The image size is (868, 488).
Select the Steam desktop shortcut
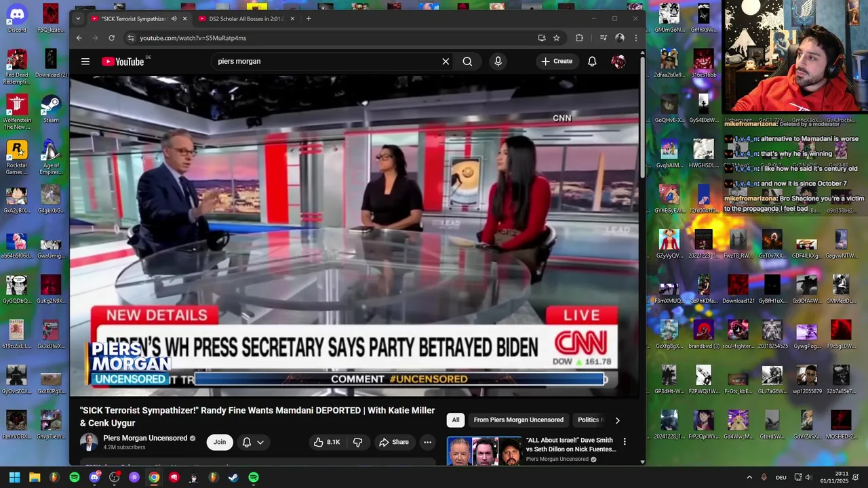point(51,108)
